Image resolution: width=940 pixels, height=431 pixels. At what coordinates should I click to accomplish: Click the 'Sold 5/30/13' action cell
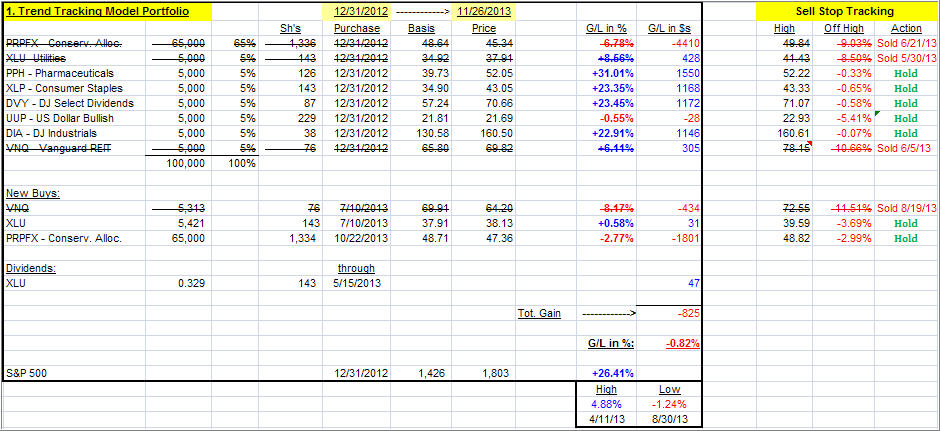coord(906,58)
